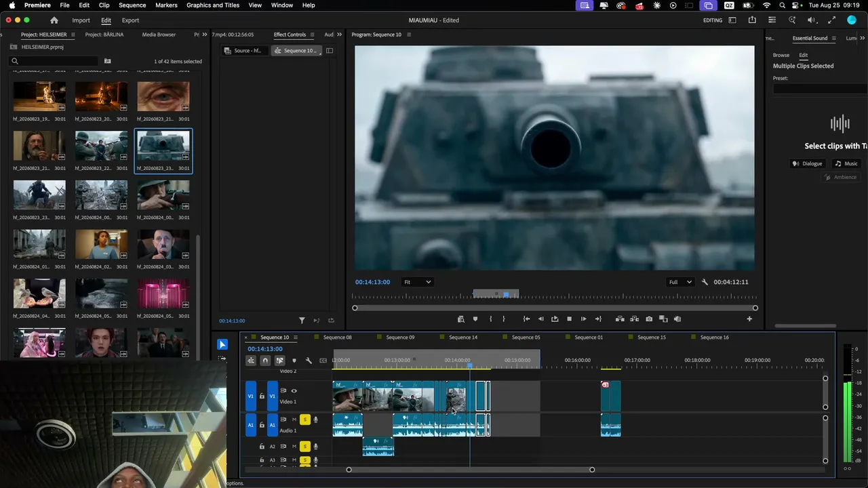Mute the Audio 1 track
Viewport: 868px width, 488px height.
[x=294, y=420]
